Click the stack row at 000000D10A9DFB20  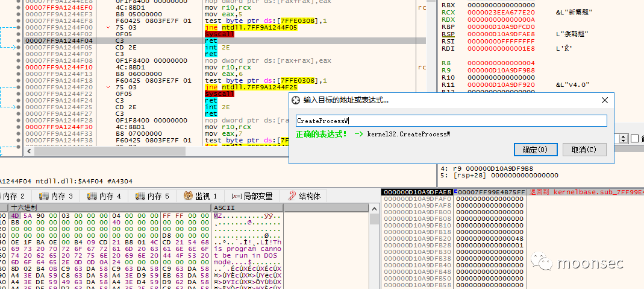[453, 238]
